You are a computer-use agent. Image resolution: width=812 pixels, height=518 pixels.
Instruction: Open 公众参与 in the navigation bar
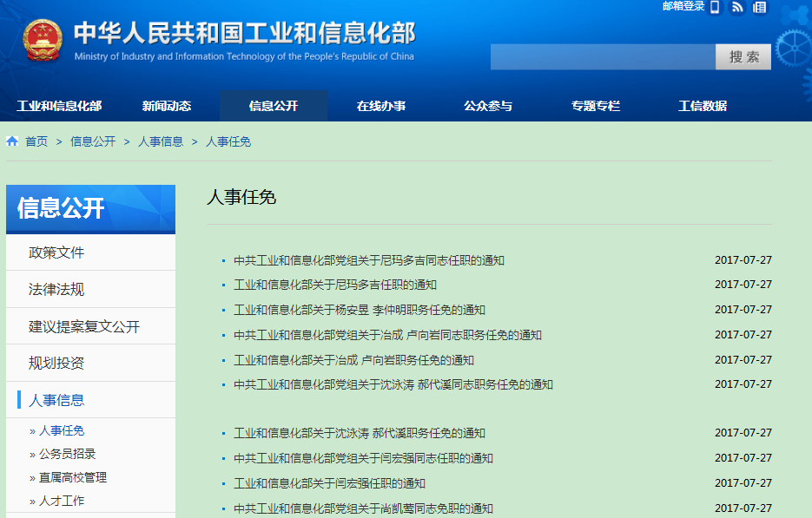click(488, 106)
